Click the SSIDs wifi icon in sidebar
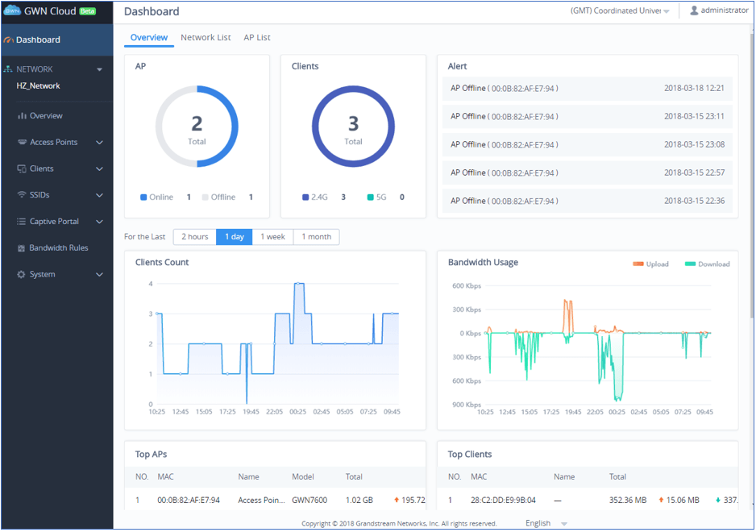This screenshot has width=756, height=532. pyautogui.click(x=22, y=195)
